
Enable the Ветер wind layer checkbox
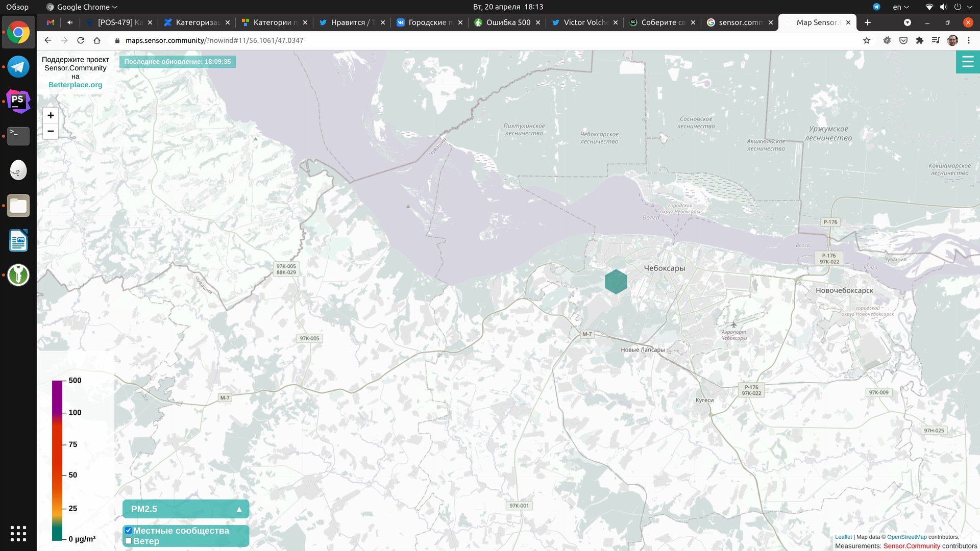click(x=129, y=541)
